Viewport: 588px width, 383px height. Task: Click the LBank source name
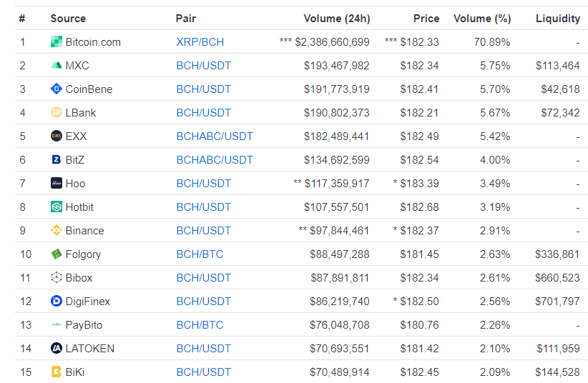pos(81,113)
